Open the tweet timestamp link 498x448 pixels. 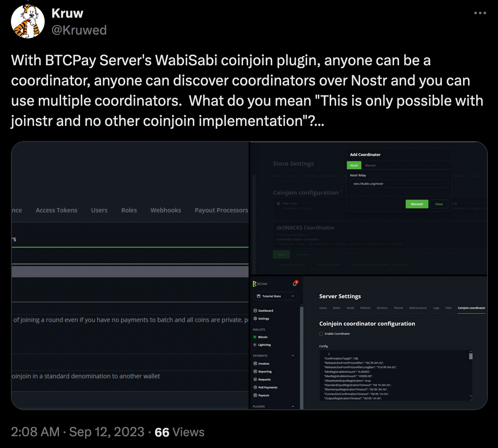point(78,432)
